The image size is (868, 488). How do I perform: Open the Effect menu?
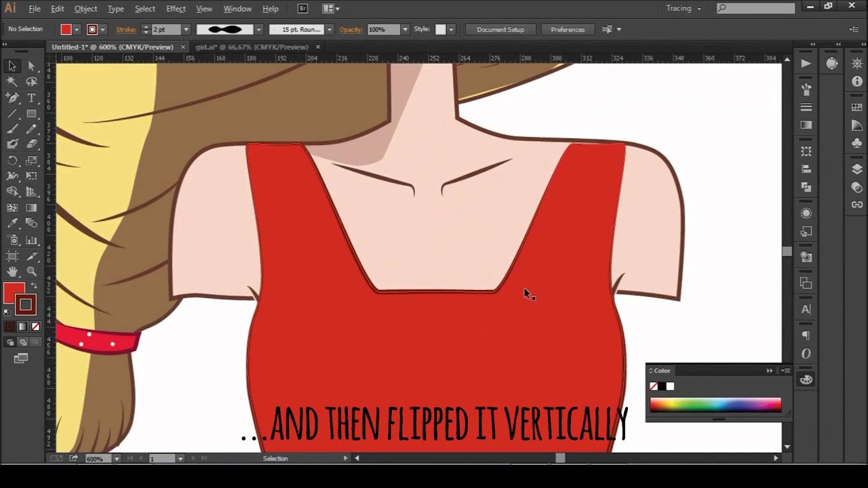click(176, 9)
